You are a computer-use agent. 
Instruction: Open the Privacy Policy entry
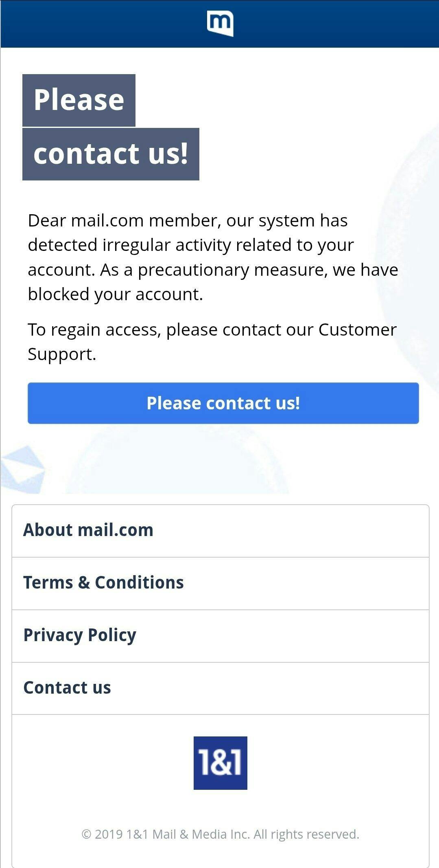[x=221, y=636]
